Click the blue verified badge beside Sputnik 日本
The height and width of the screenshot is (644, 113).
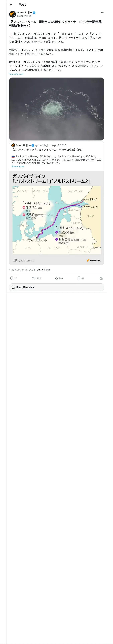34,13
